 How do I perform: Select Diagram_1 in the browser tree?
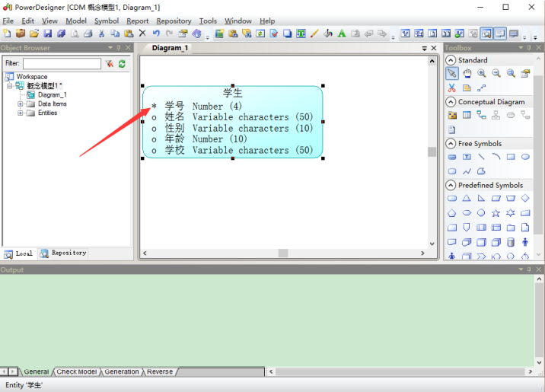(52, 94)
